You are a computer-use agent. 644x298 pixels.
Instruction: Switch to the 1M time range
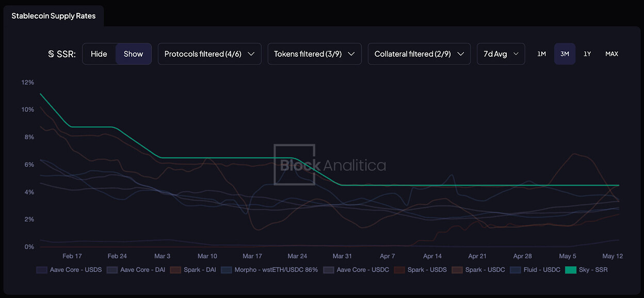[541, 54]
